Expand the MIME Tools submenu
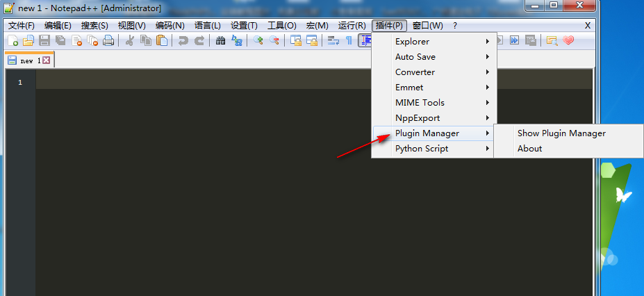Viewport: 644px width, 296px height. 434,103
